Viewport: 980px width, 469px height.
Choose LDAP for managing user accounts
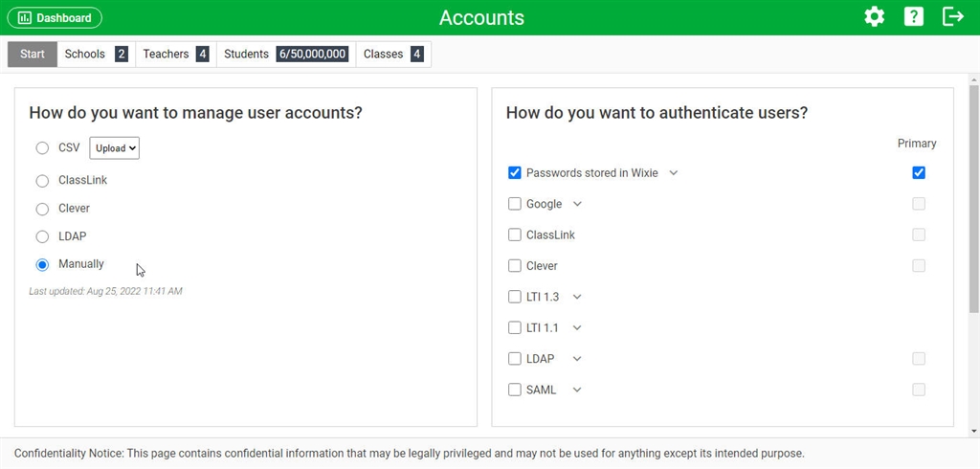tap(42, 237)
